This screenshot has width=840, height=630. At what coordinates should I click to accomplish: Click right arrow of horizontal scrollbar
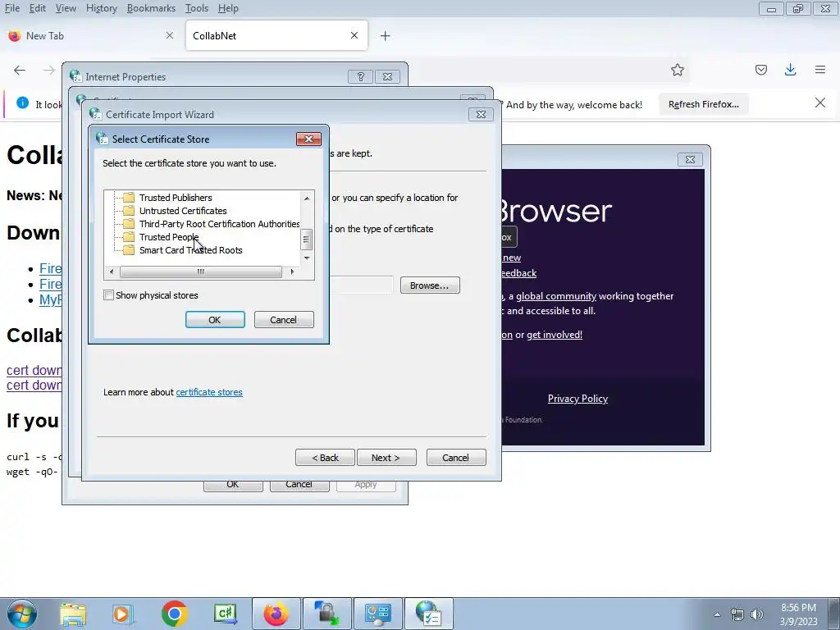292,272
